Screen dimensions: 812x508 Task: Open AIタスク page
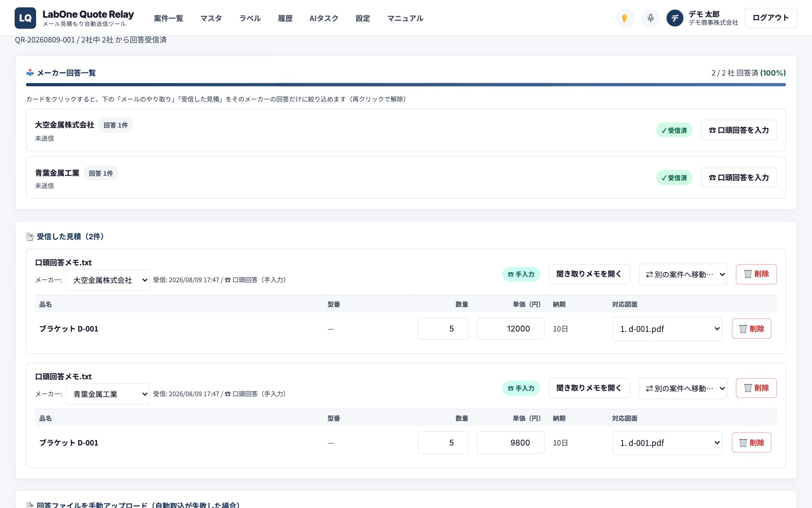(324, 18)
